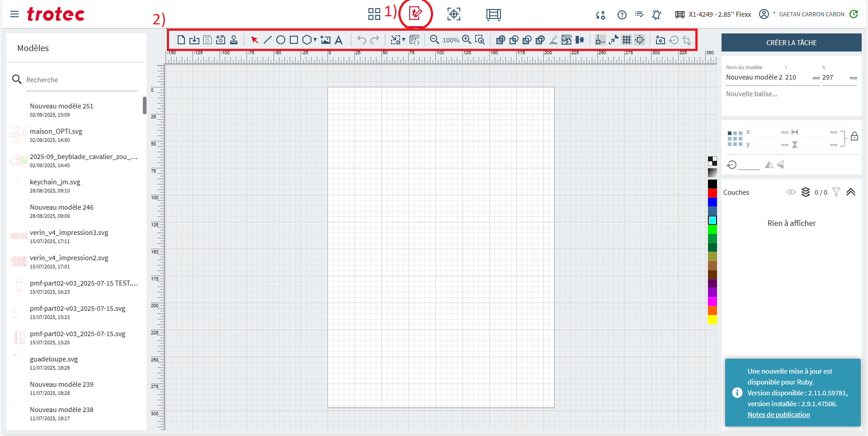The image size is (868, 436).
Task: Switch to the Design editor tab
Action: (415, 14)
